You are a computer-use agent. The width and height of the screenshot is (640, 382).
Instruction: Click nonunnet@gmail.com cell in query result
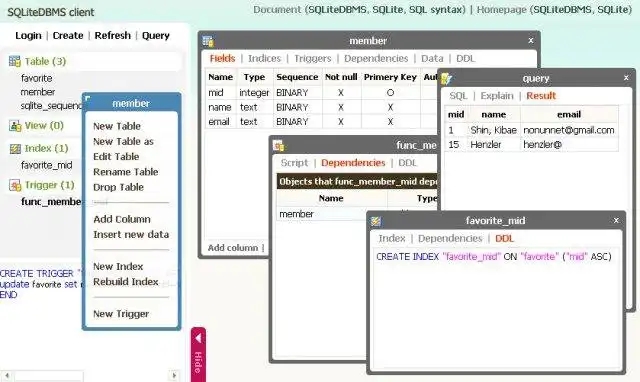pyautogui.click(x=569, y=130)
